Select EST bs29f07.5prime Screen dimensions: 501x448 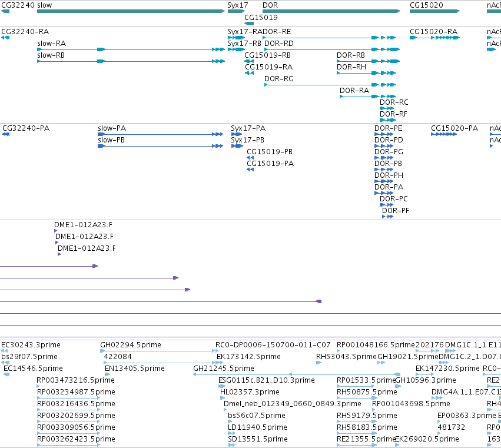click(x=29, y=357)
